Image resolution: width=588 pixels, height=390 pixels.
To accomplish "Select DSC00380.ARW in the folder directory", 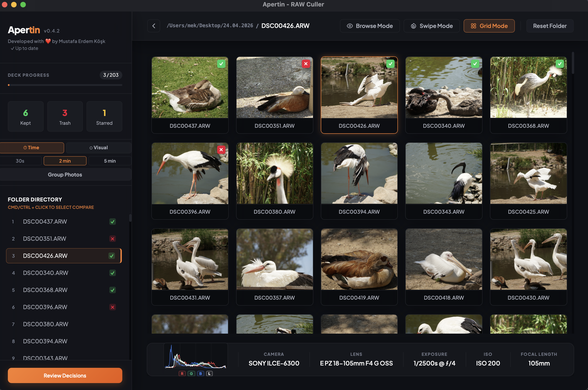I will pyautogui.click(x=64, y=324).
